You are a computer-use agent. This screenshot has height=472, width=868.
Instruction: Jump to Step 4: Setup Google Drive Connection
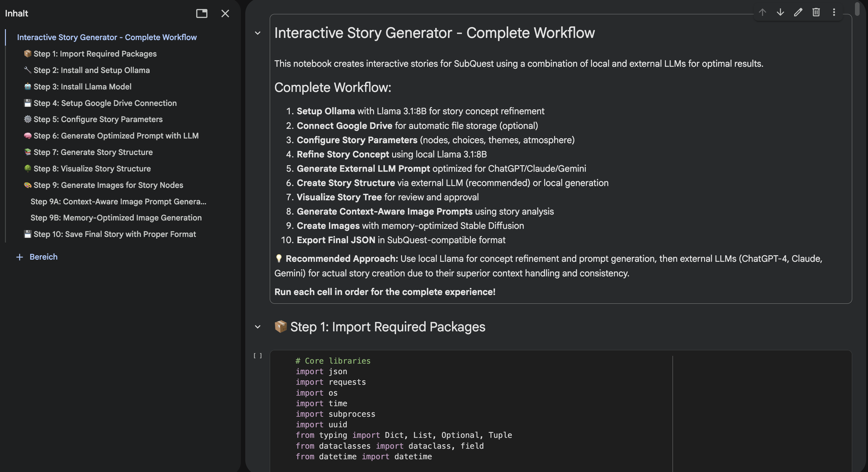pyautogui.click(x=105, y=103)
